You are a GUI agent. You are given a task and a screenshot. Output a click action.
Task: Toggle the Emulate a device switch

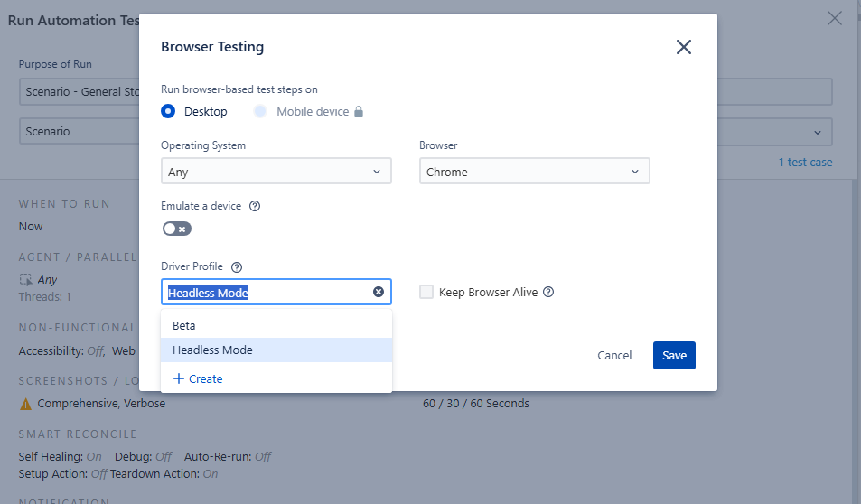point(176,229)
